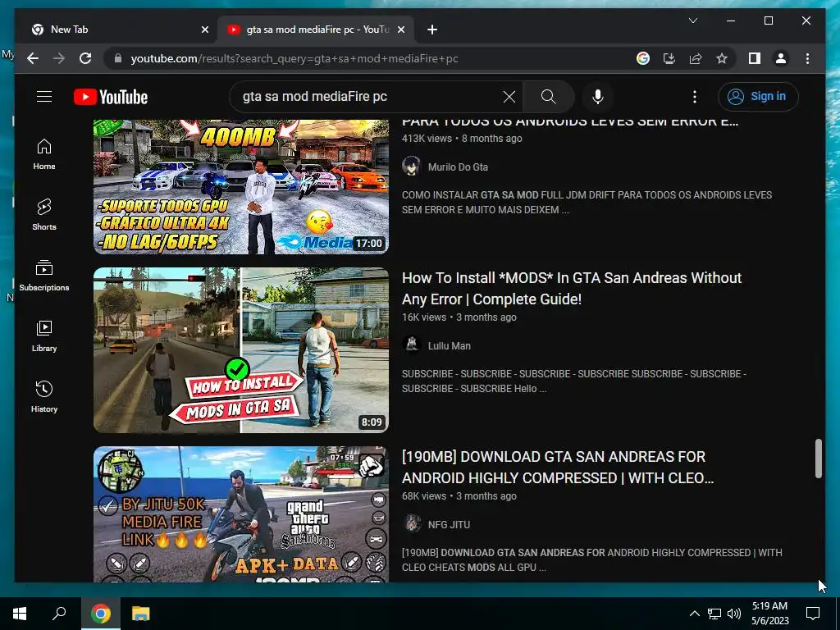Visit Murilo Do Gta channel
Image resolution: width=840 pixels, height=630 pixels.
[458, 167]
